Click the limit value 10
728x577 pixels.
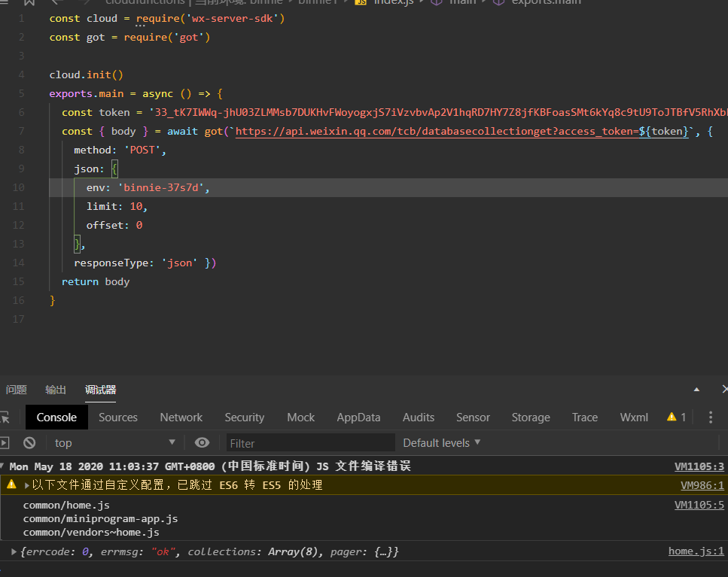click(136, 206)
